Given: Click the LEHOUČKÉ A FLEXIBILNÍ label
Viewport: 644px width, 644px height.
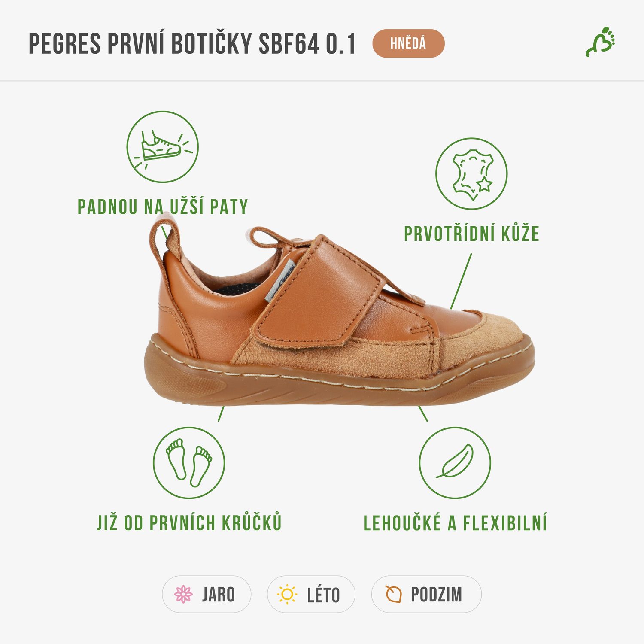Looking at the screenshot, I should coord(455,522).
